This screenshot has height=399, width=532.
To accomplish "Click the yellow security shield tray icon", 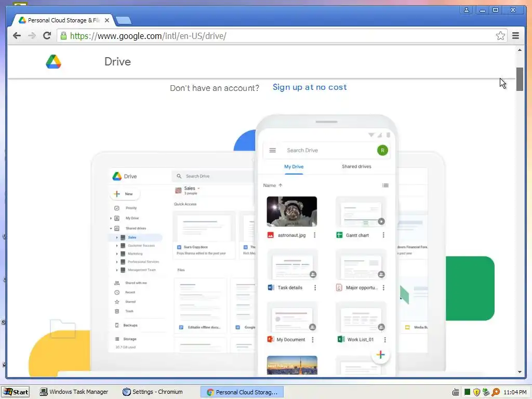I will (476, 392).
